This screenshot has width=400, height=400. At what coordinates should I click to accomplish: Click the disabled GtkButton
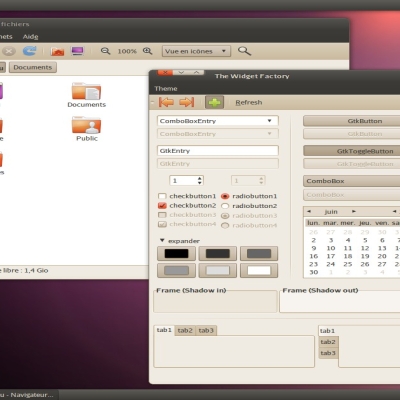[x=352, y=134]
